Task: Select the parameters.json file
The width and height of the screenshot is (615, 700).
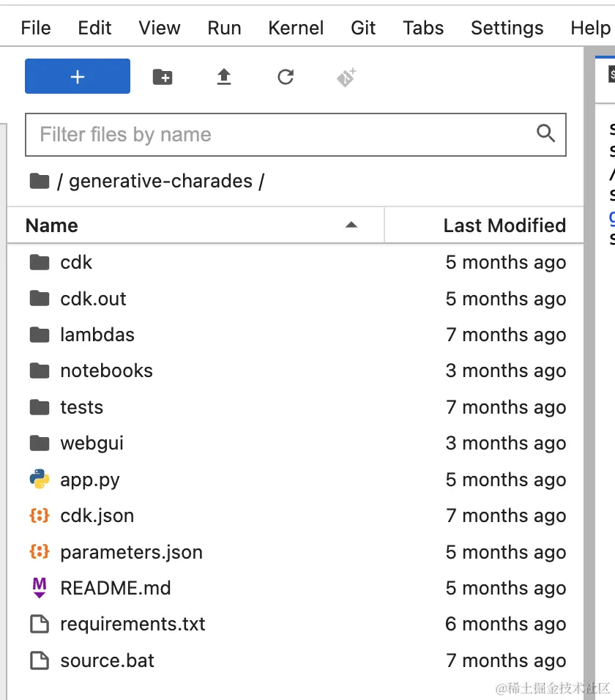Action: [296, 552]
